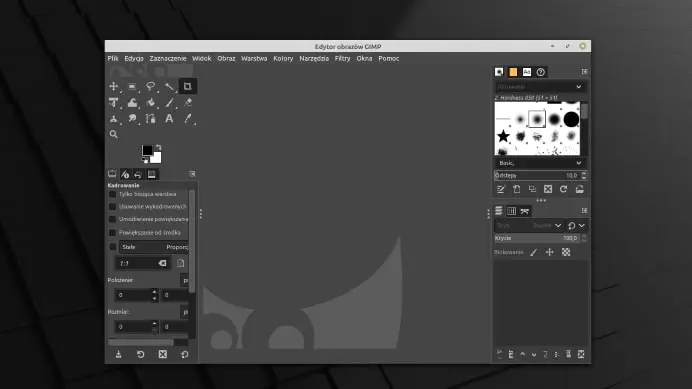
Task: Open the Rozmiar unit dropdown
Action: [x=185, y=312]
